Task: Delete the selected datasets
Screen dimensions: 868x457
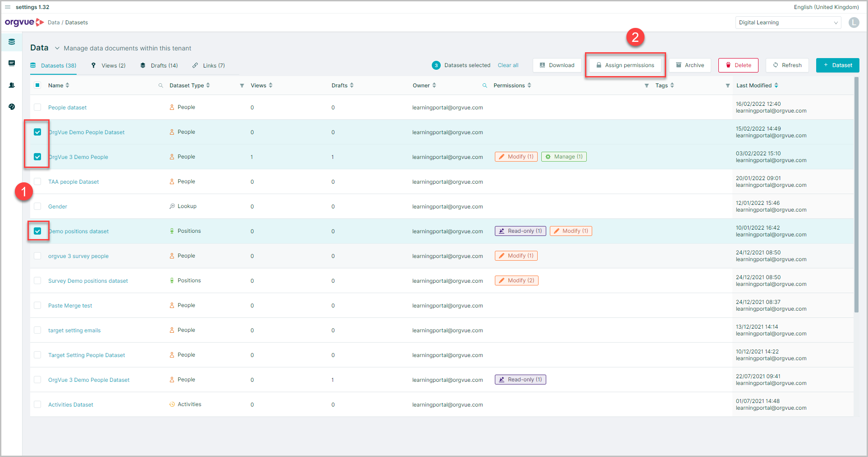Action: (738, 65)
